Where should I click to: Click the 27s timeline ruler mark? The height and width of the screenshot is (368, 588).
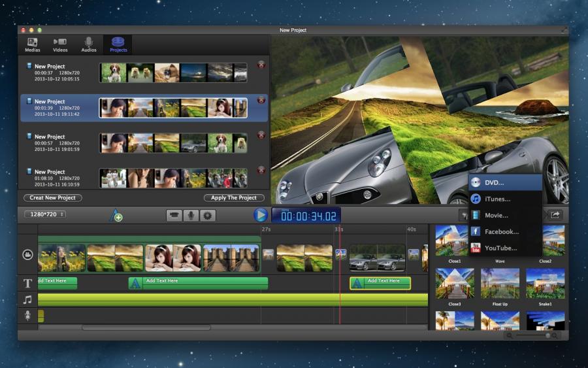pyautogui.click(x=266, y=229)
